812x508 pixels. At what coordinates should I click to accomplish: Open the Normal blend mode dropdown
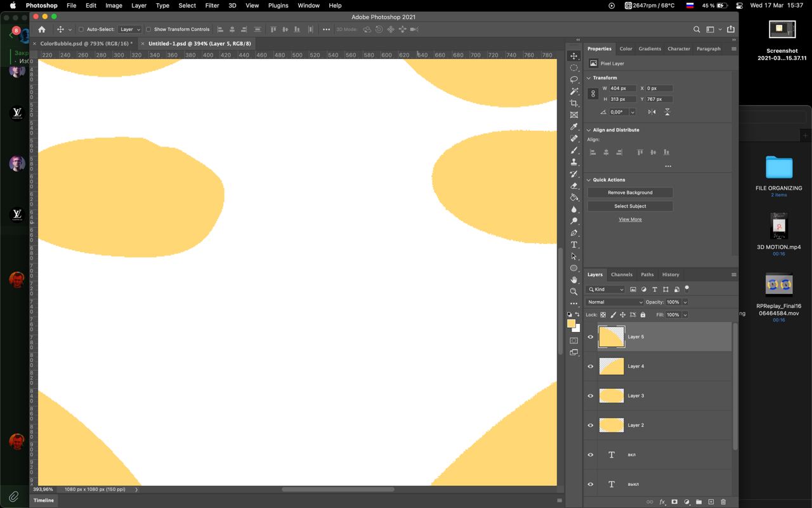[x=614, y=302]
